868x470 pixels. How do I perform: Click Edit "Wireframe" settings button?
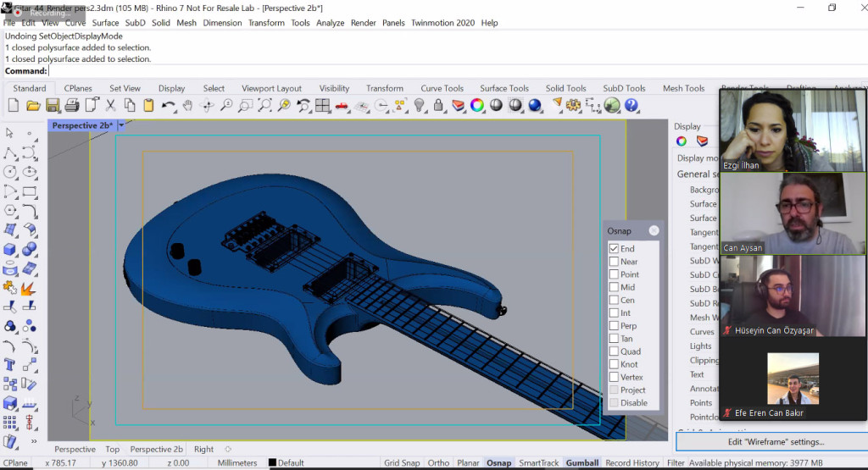[776, 442]
